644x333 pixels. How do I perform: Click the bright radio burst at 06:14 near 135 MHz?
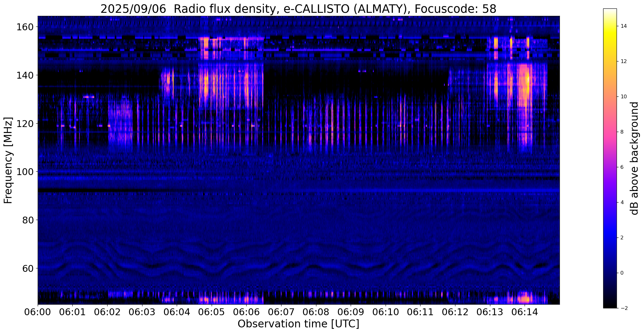click(525, 84)
